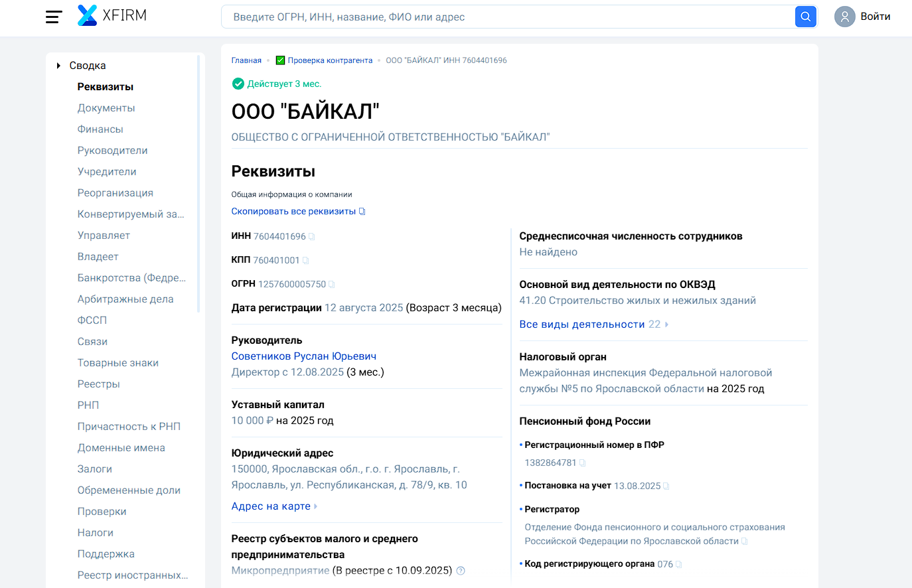
Task: Expand 'Все виды деятельности 22' list
Action: pyautogui.click(x=593, y=325)
